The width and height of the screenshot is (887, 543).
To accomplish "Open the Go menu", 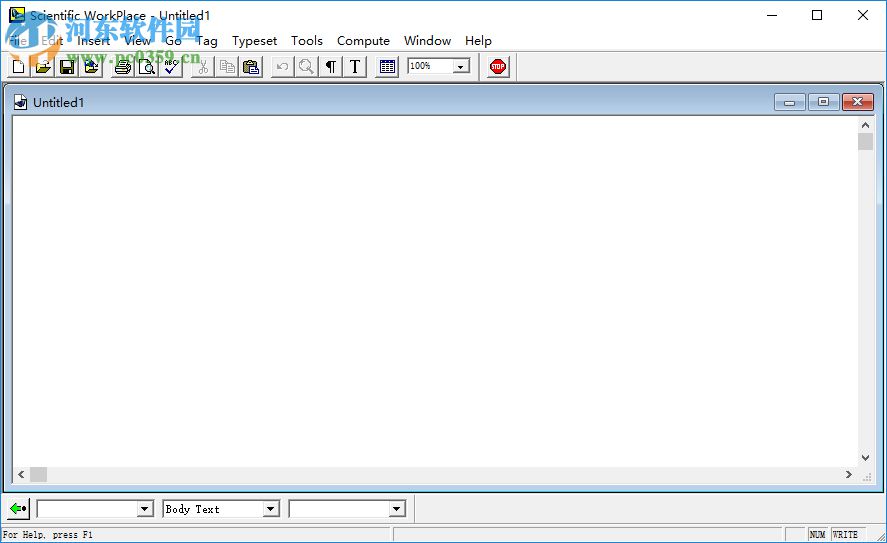I will point(173,41).
